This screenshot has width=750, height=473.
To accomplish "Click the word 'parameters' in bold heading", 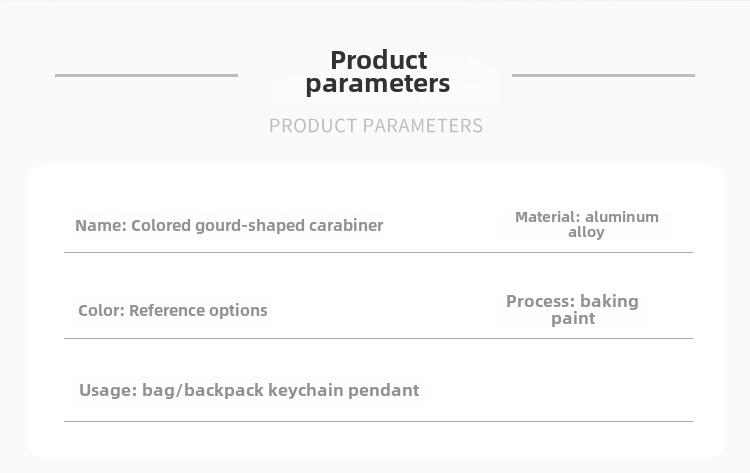I will 378,84.
